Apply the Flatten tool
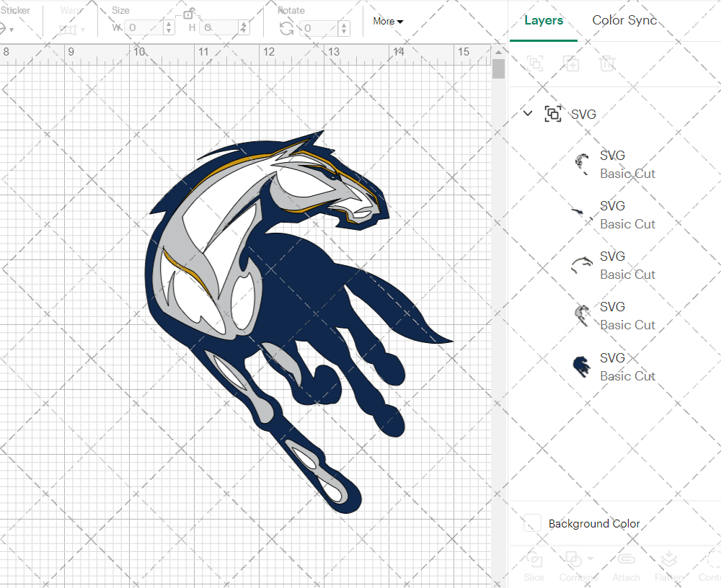 tap(669, 558)
